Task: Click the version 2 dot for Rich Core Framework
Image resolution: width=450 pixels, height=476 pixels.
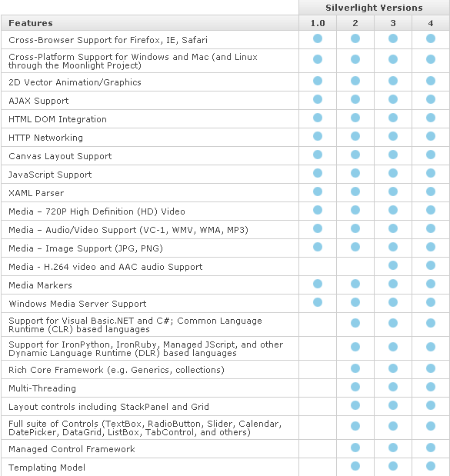Action: click(x=355, y=368)
